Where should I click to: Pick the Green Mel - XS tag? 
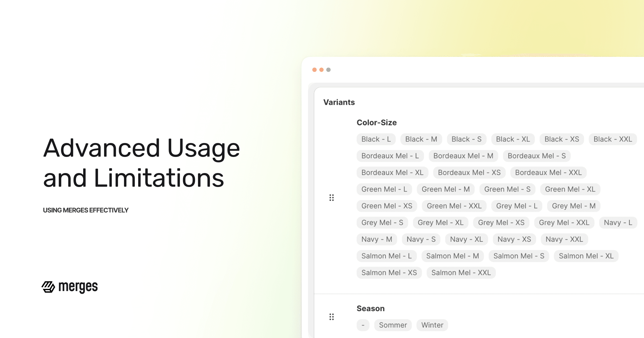(387, 206)
